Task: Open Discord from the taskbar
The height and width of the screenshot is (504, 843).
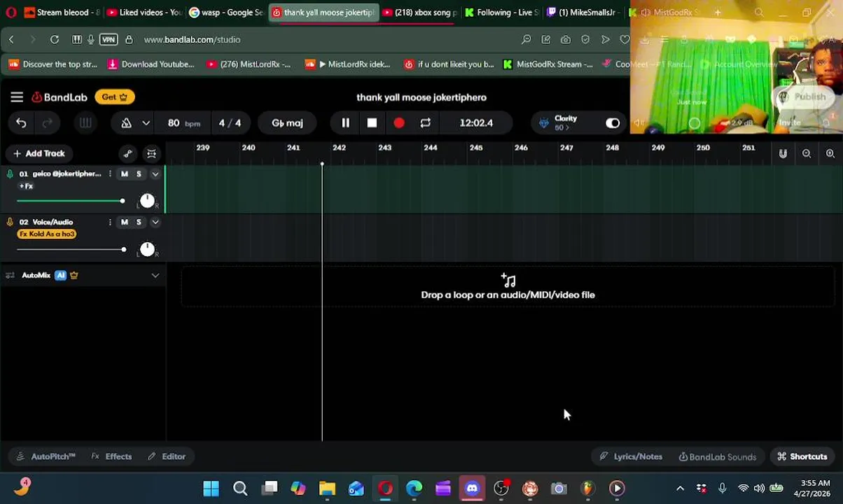Action: click(472, 488)
